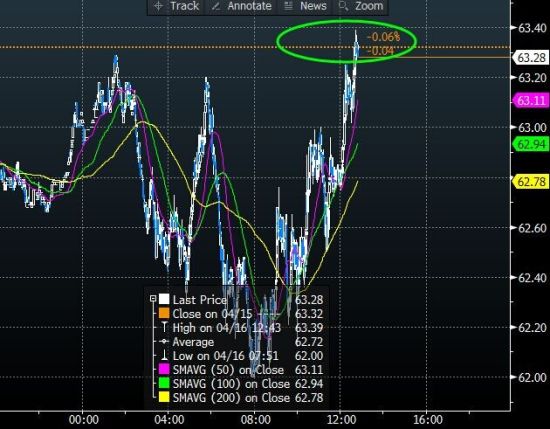The height and width of the screenshot is (429, 550).
Task: Click the Average line marker icon
Action: 164,342
